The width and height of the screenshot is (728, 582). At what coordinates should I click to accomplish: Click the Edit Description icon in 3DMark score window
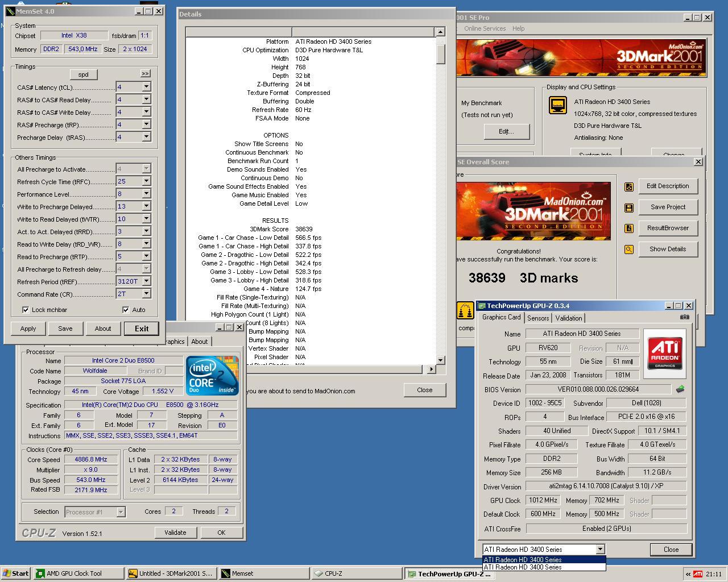point(629,186)
